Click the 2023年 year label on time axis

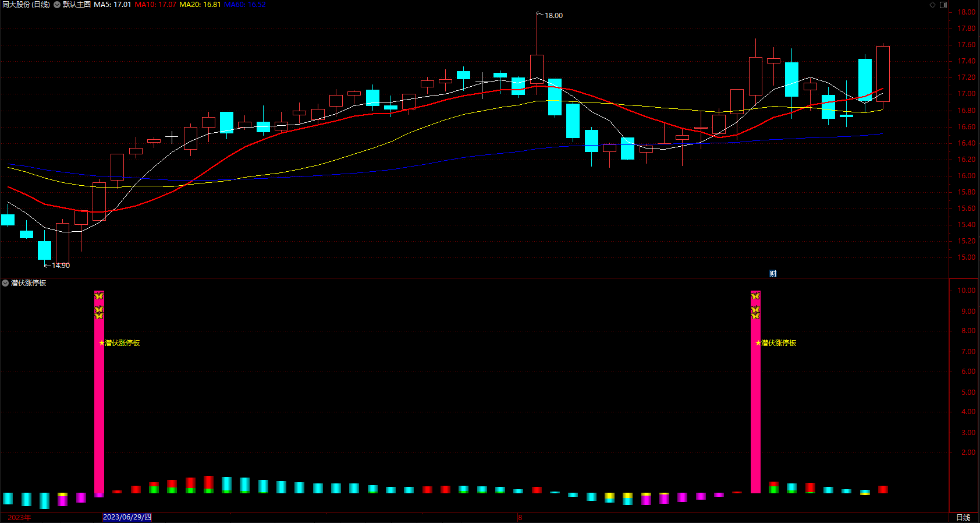click(20, 517)
